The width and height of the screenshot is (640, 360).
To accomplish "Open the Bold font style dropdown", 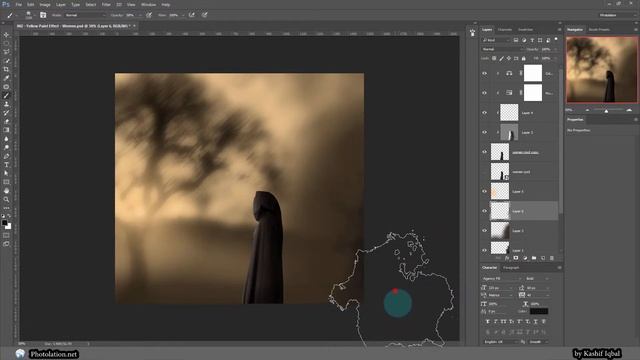I will [537, 278].
